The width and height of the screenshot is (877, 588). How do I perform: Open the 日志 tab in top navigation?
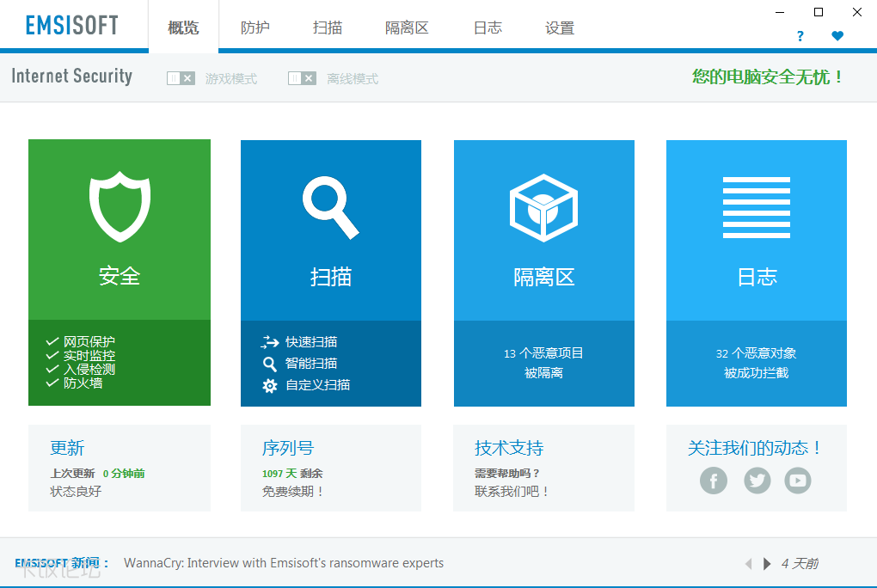coord(488,28)
